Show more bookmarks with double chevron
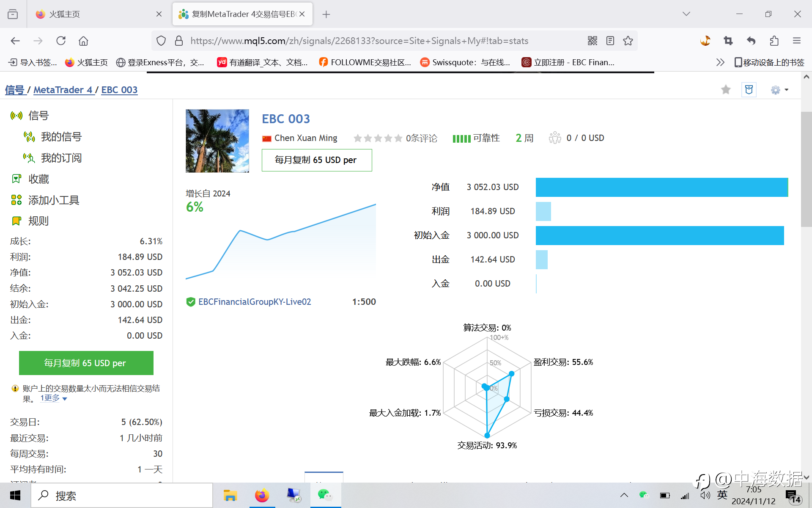The width and height of the screenshot is (812, 508). click(x=720, y=62)
